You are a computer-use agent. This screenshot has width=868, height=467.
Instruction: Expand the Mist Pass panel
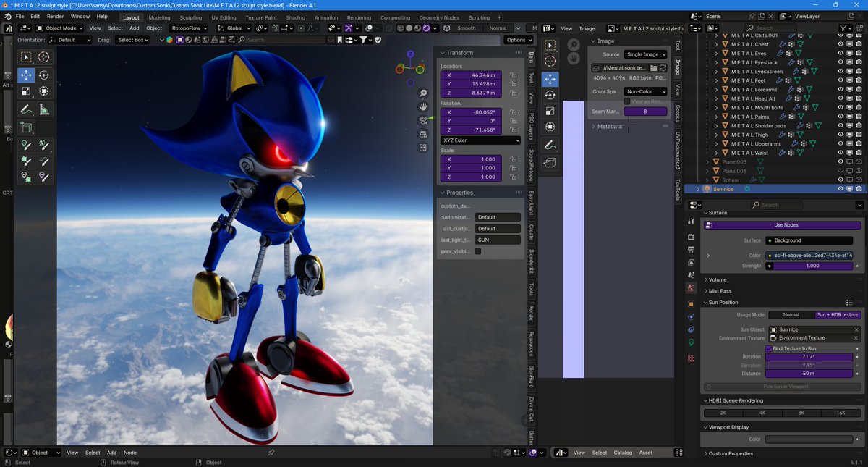[720, 291]
